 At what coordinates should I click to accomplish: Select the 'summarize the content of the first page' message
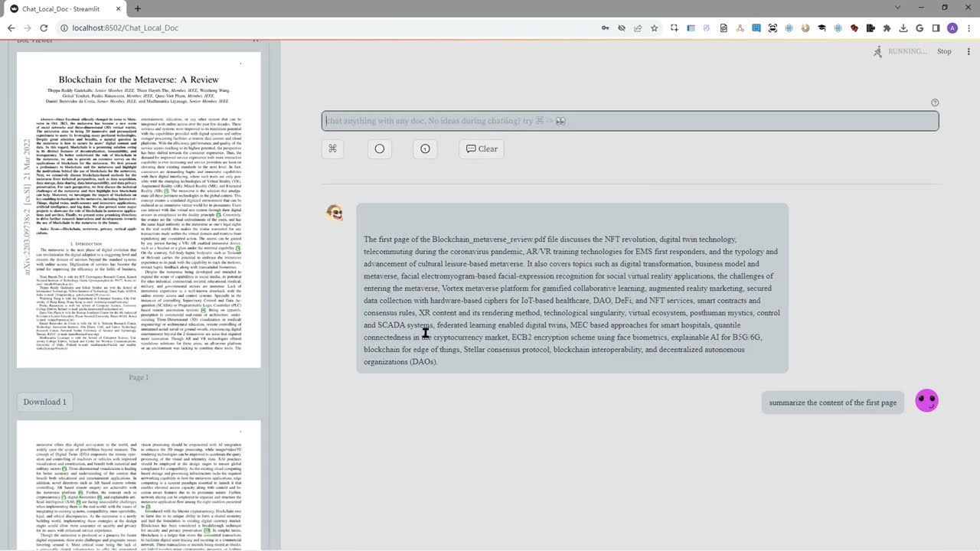click(x=833, y=403)
